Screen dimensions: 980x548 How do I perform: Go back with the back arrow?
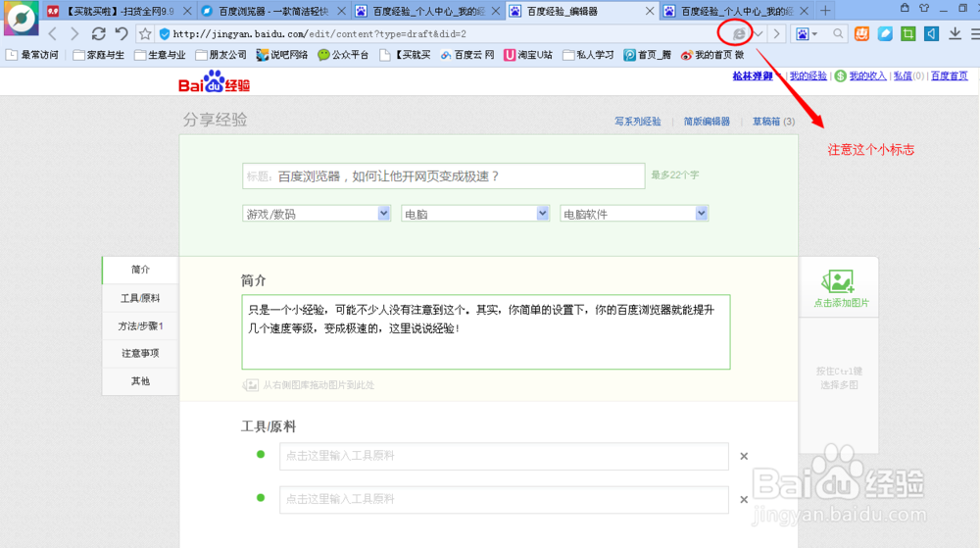click(53, 33)
